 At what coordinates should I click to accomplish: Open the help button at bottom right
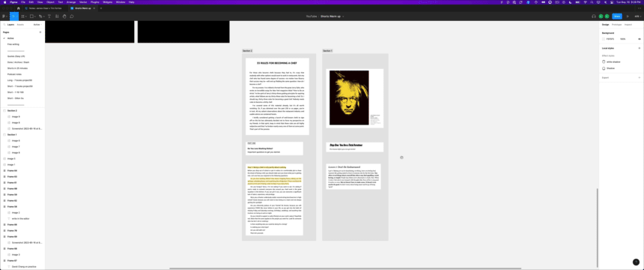(636, 262)
